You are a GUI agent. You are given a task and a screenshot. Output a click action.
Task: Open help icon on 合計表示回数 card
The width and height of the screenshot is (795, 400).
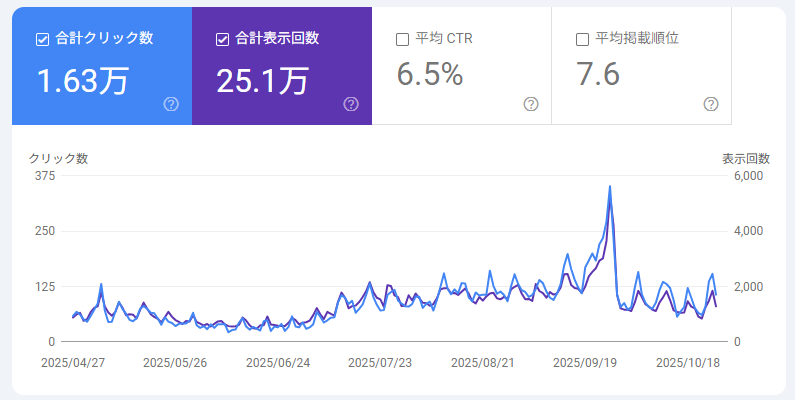pyautogui.click(x=351, y=104)
